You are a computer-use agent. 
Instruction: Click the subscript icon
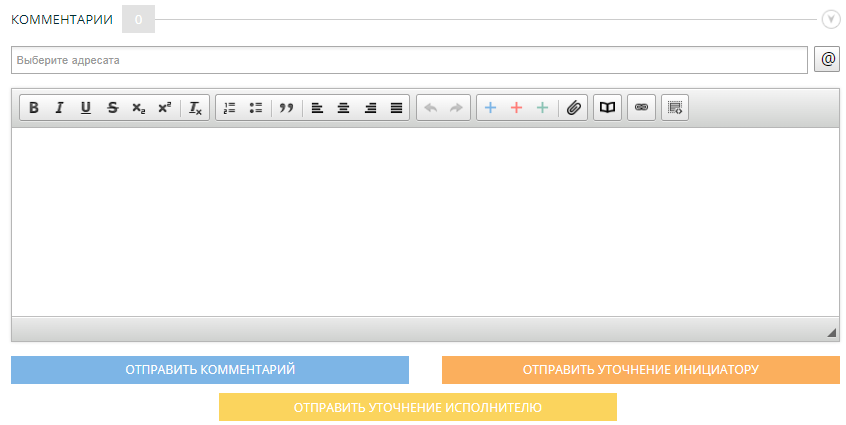[138, 108]
